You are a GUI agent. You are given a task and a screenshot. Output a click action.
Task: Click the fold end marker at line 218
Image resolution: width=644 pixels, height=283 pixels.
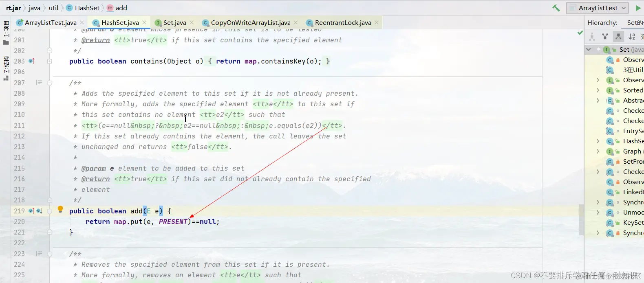tap(49, 200)
